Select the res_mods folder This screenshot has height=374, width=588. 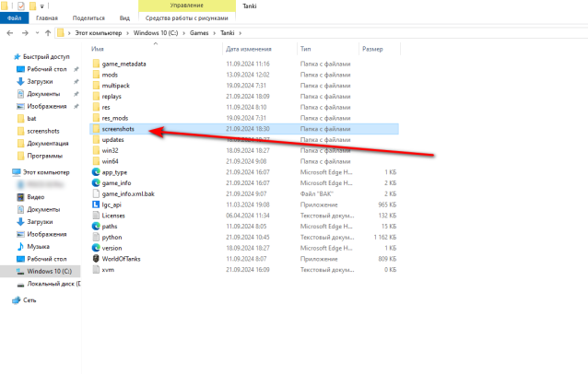pyautogui.click(x=116, y=118)
